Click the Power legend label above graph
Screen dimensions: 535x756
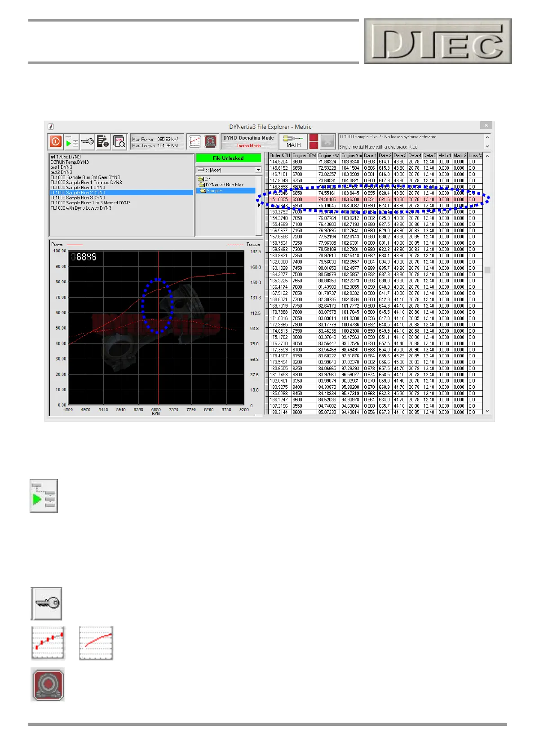click(x=57, y=245)
